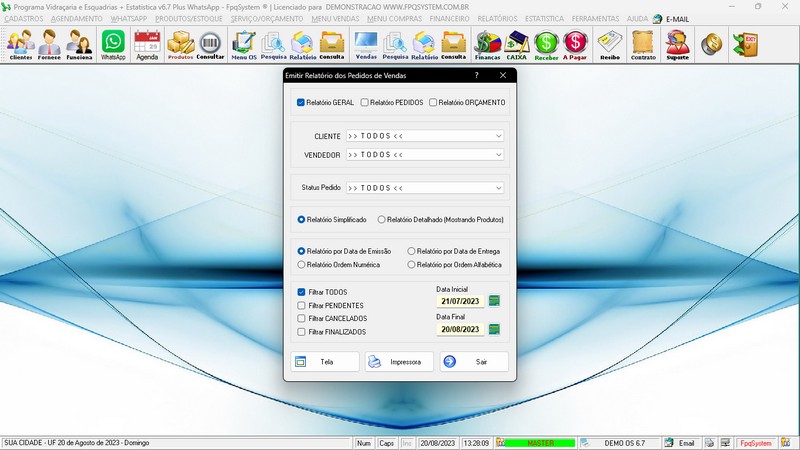
Task: Click the dialog help question mark
Action: tap(477, 75)
